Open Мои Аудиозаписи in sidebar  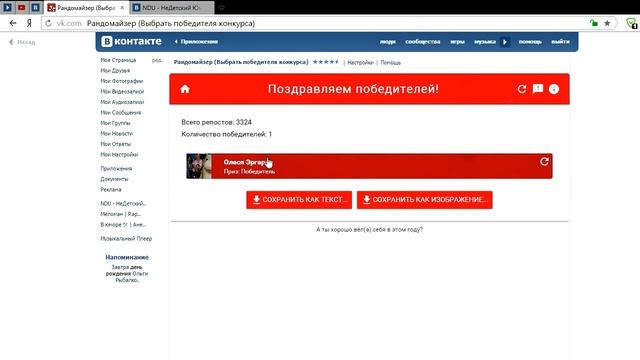[122, 102]
